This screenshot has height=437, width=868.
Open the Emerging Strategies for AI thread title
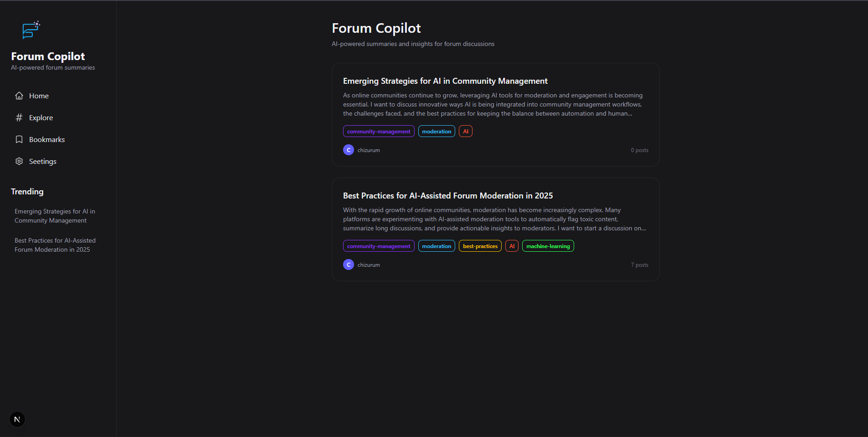(x=445, y=81)
